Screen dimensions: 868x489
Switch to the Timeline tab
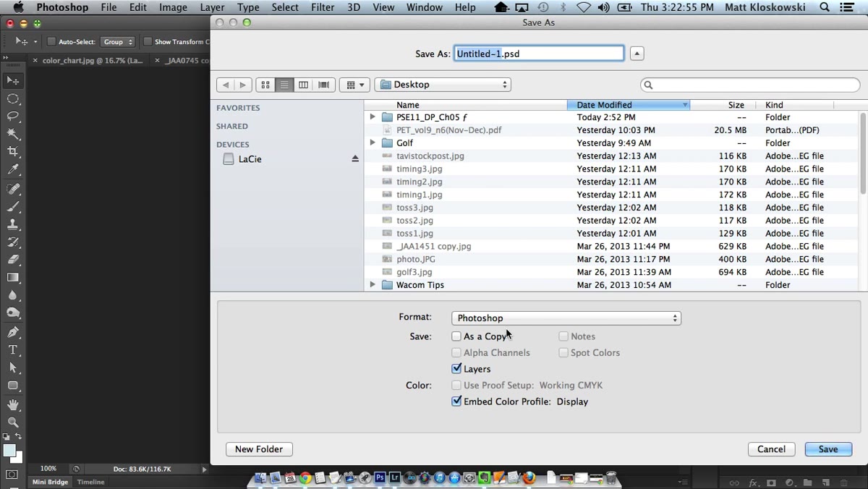(x=91, y=482)
